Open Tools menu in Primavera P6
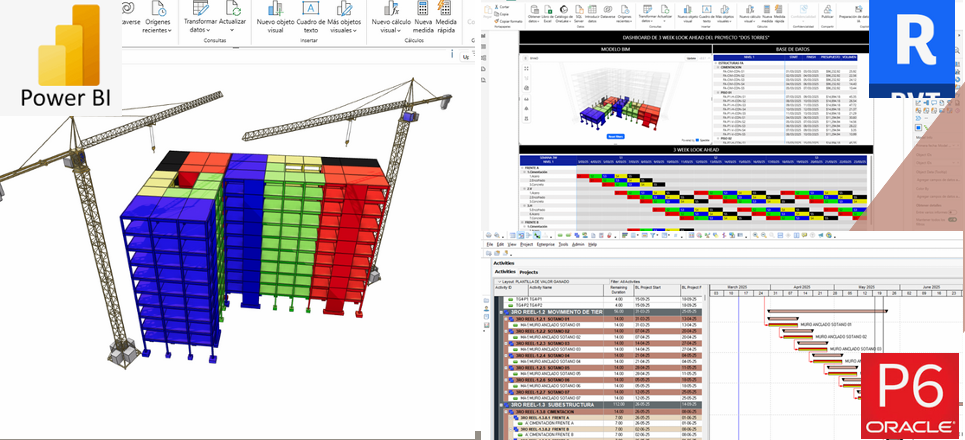 pyautogui.click(x=563, y=244)
